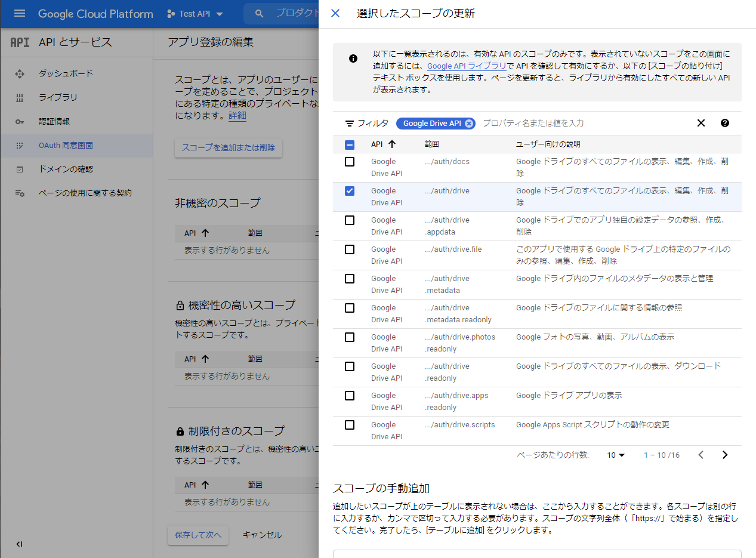Open ページの使用に関する契約 in the sidebar
The height and width of the screenshot is (558, 756).
click(76, 193)
